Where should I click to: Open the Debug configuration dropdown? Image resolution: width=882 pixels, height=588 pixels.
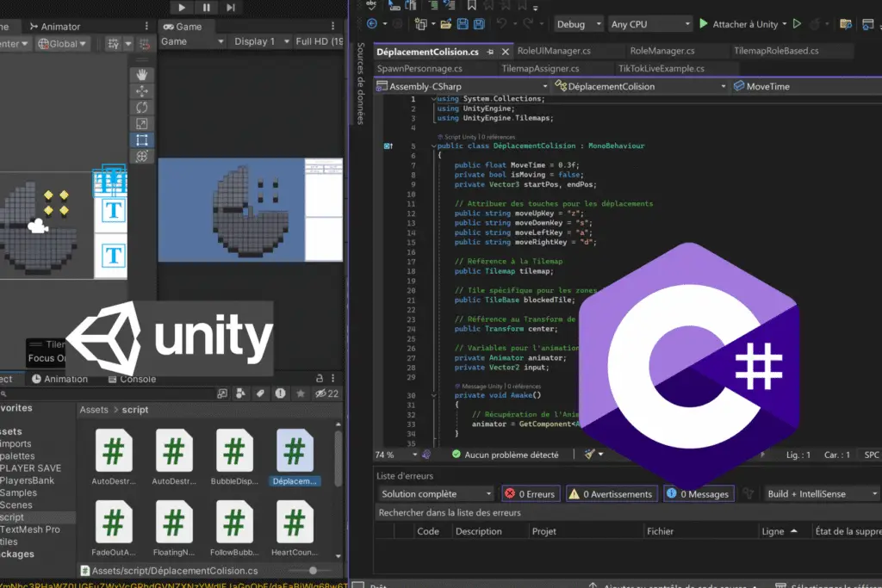point(576,24)
